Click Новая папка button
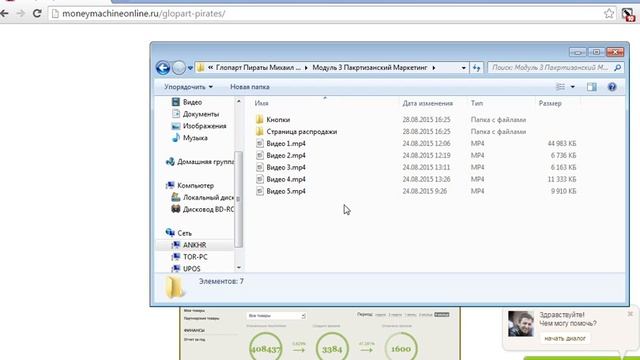 coord(250,87)
